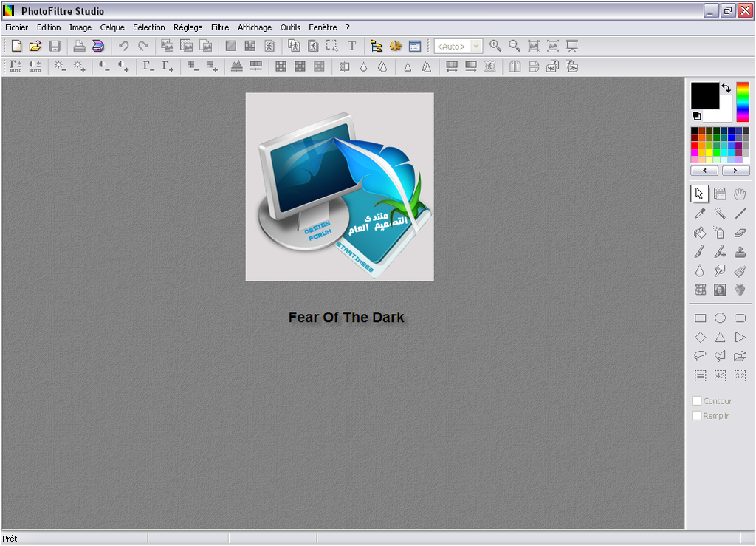The image size is (756, 546).
Task: Choose the Eraser tool
Action: pyautogui.click(x=740, y=233)
